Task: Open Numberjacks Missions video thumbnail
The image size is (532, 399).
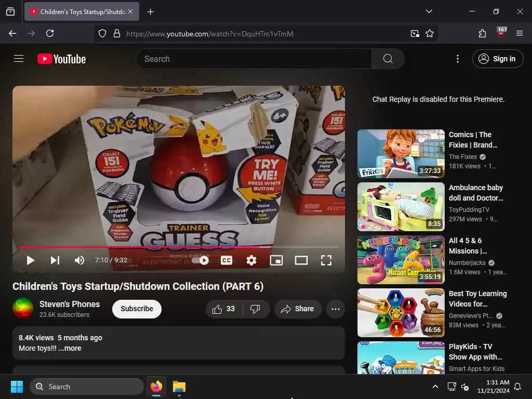Action: point(401,260)
